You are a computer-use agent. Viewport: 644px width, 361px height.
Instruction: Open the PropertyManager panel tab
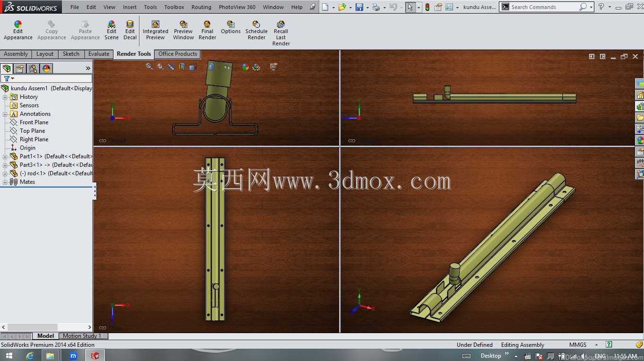pyautogui.click(x=20, y=69)
